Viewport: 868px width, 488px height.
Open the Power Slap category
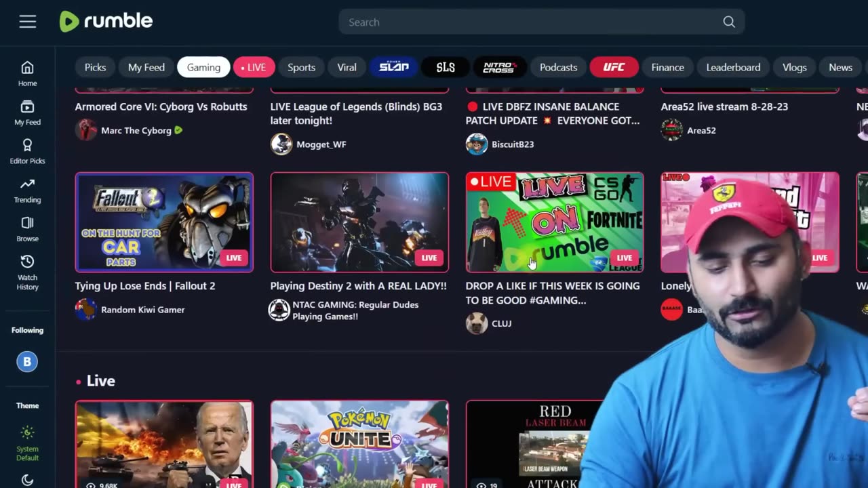394,67
